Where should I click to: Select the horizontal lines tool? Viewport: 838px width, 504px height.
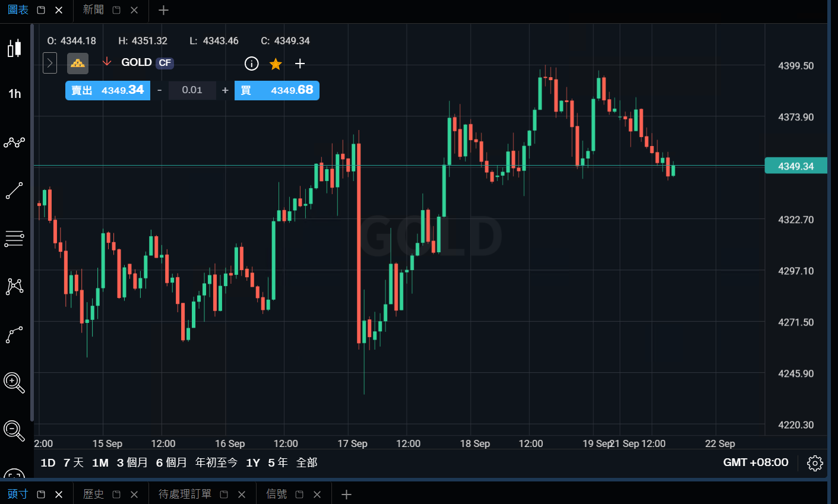(14, 239)
